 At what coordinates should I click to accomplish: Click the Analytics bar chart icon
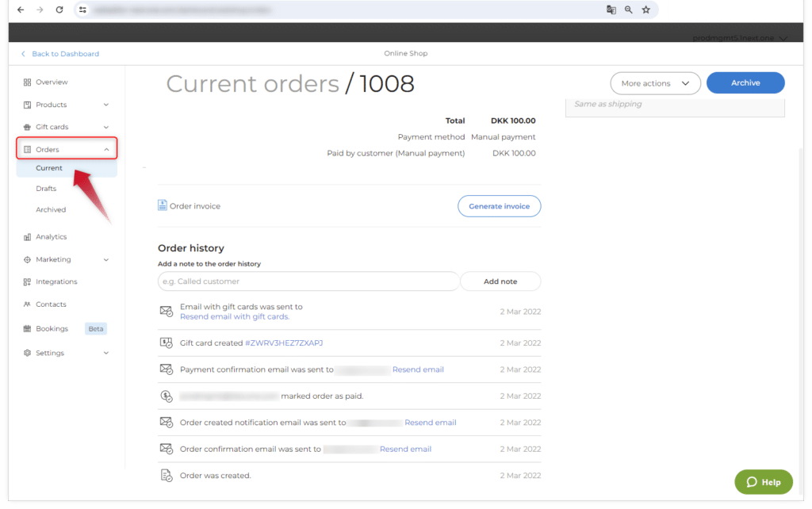coord(27,237)
